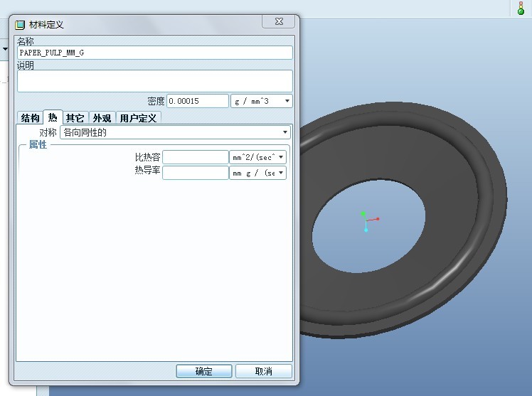Screen dimensions: 532x396
Task: Click the traffic light regeneration status icon
Action: pos(521,8)
